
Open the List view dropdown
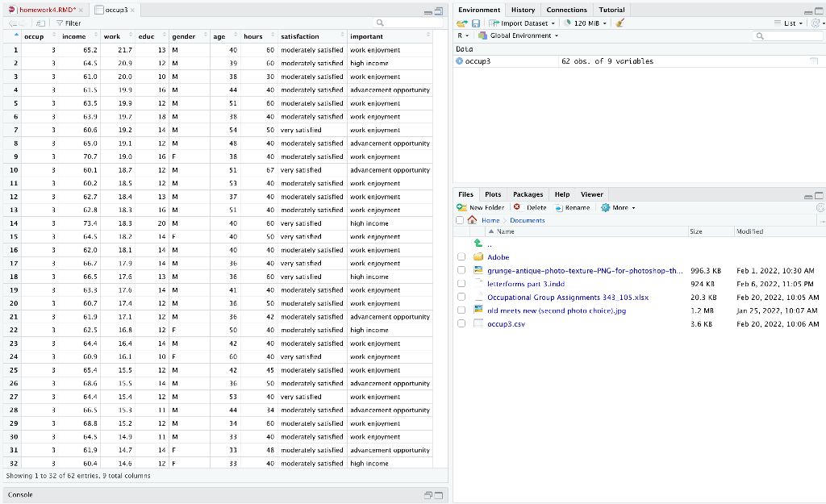[791, 23]
